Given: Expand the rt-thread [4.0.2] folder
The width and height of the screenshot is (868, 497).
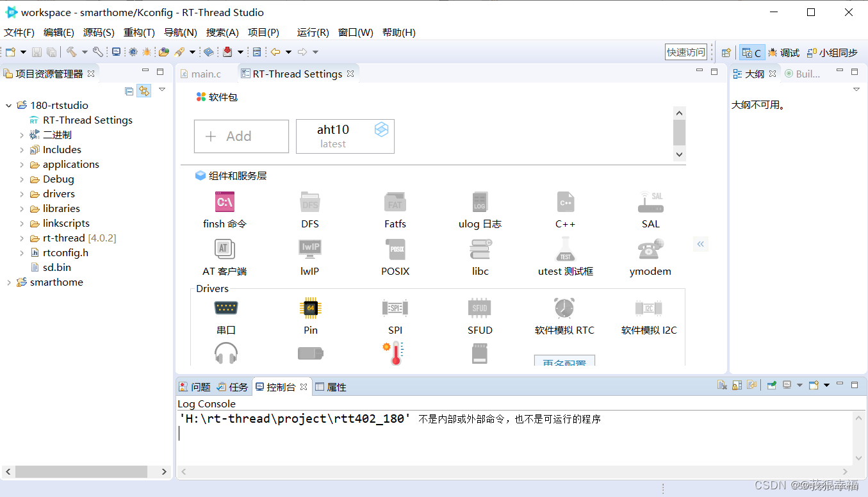Looking at the screenshot, I should (22, 238).
